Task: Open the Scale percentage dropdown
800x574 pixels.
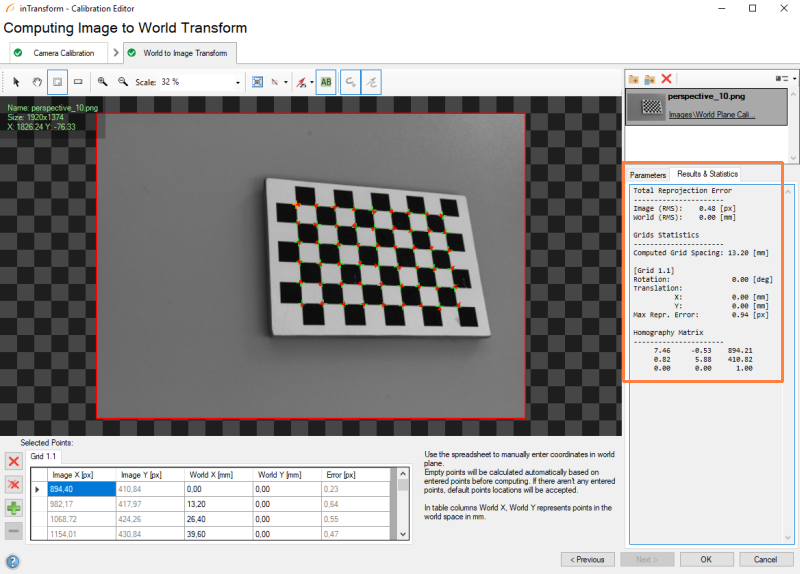Action: (x=238, y=82)
